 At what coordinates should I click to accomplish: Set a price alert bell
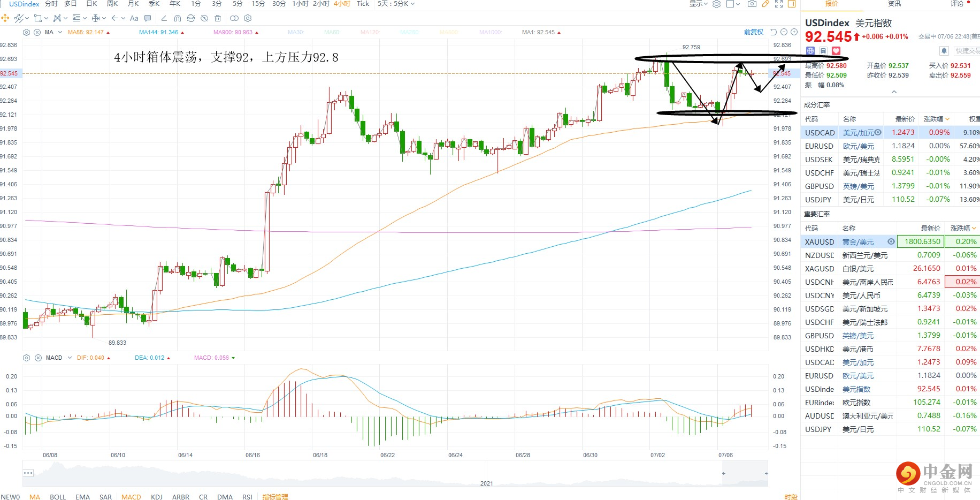point(944,51)
